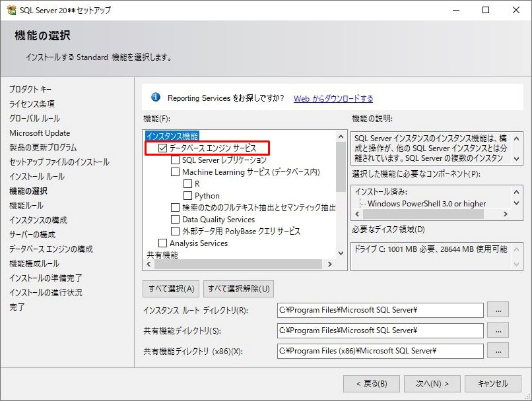
Task: Click the すべて選択解除(U) button
Action: click(238, 289)
